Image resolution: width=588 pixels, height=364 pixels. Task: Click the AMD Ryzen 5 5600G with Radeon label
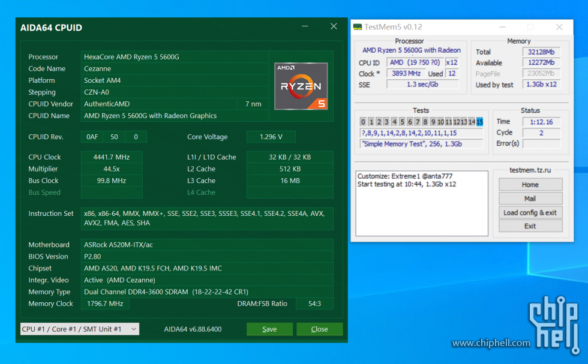point(412,50)
